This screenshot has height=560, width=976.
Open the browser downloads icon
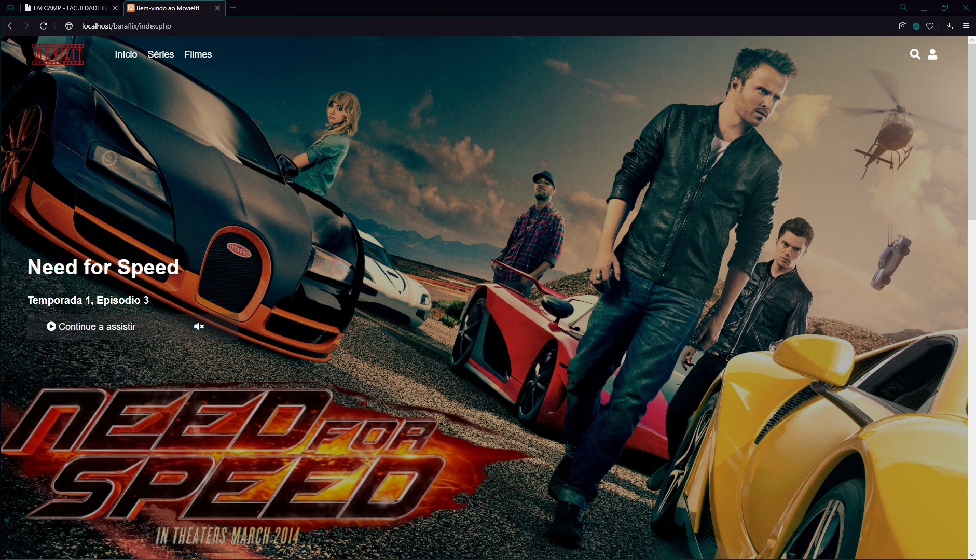coord(949,26)
